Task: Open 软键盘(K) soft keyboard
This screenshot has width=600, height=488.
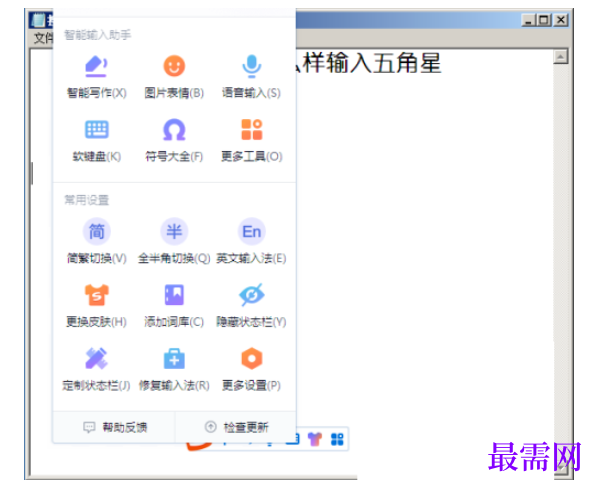Action: (x=96, y=140)
